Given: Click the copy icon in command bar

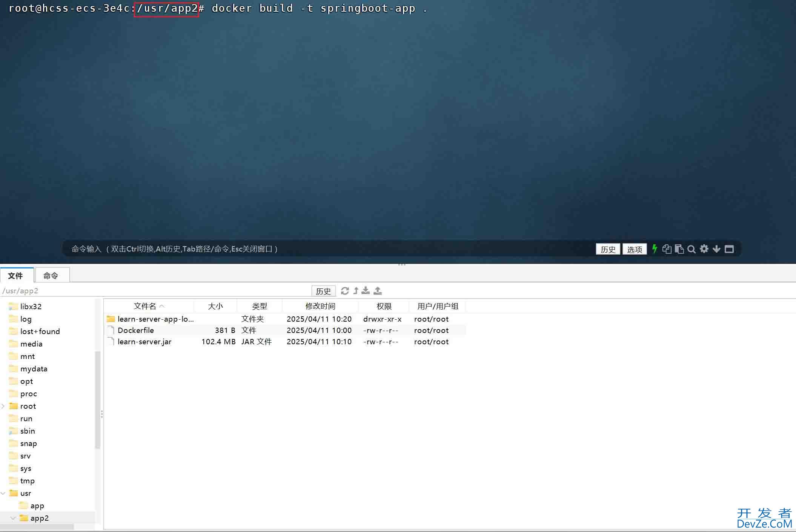Looking at the screenshot, I should click(x=667, y=249).
